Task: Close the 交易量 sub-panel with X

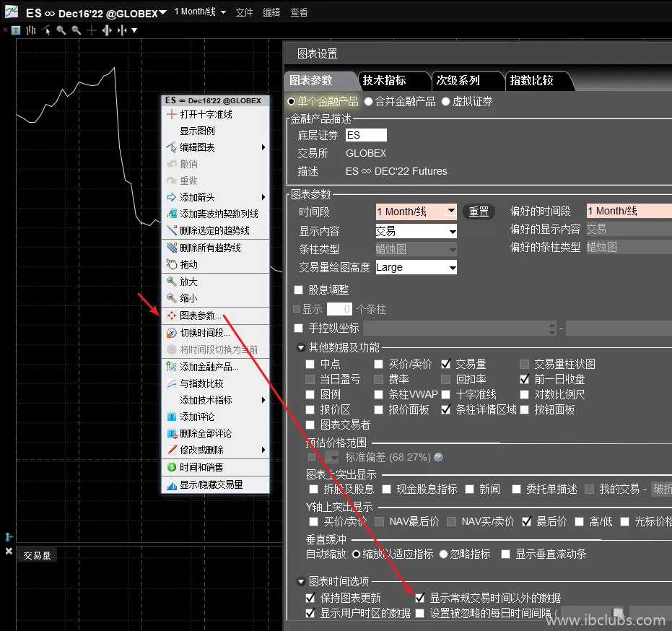Action: [9, 552]
